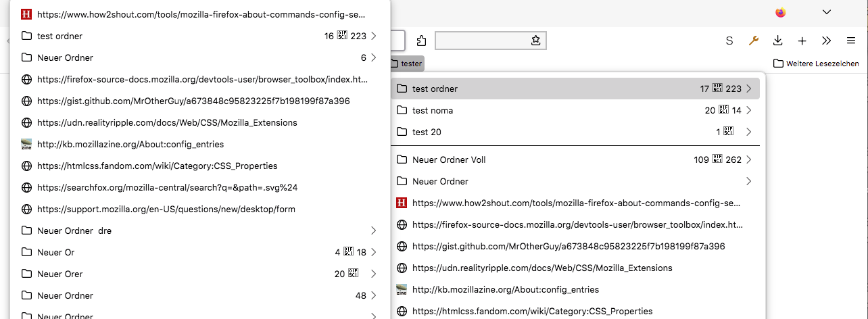Open the list-all-tabs down chevron

click(826, 12)
